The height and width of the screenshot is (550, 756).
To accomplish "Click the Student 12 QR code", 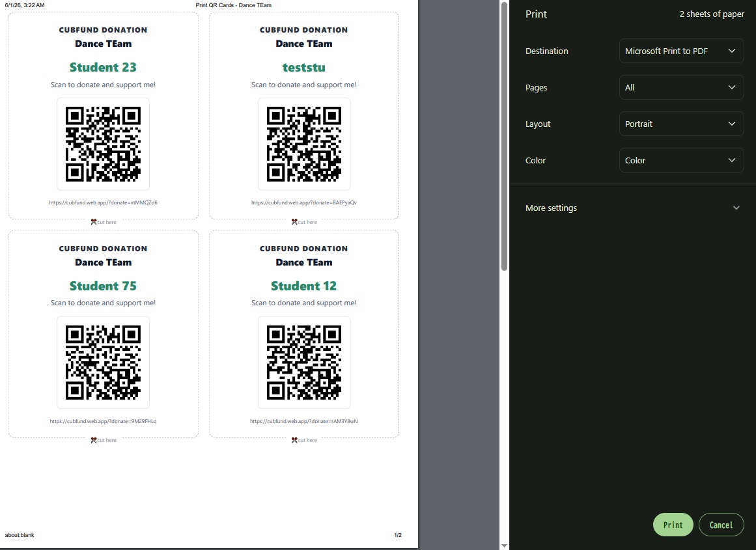I will [x=303, y=363].
